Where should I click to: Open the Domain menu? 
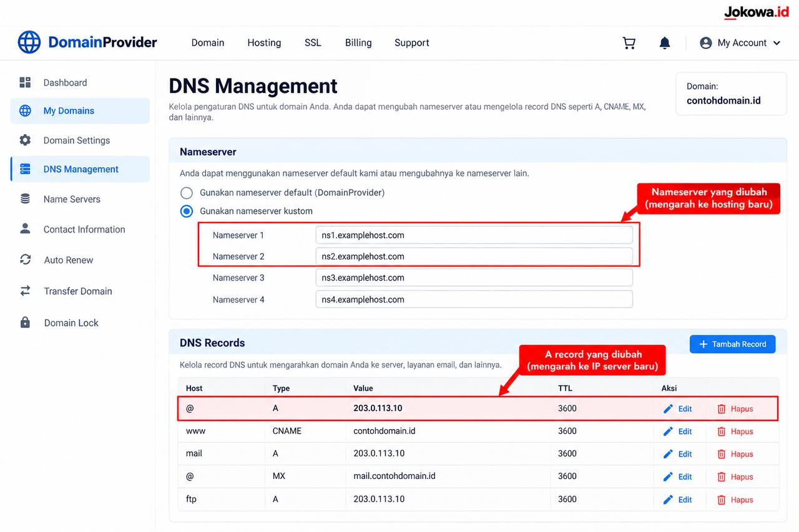[208, 43]
